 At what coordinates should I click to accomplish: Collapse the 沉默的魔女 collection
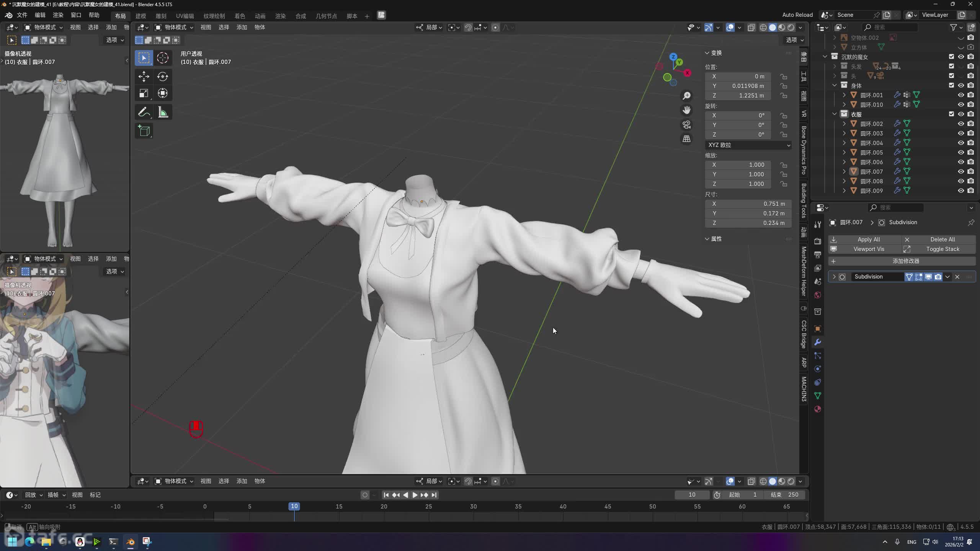pyautogui.click(x=825, y=57)
